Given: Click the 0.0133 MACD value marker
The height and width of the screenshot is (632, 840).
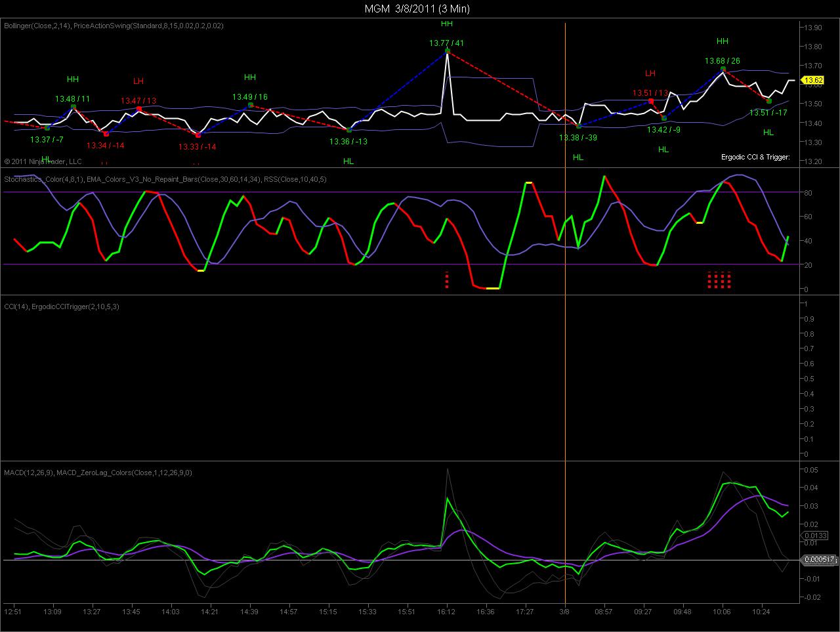Looking at the screenshot, I should (x=814, y=536).
